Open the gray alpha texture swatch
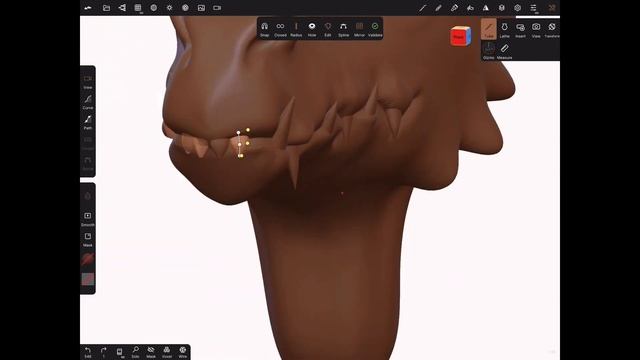 (x=88, y=279)
